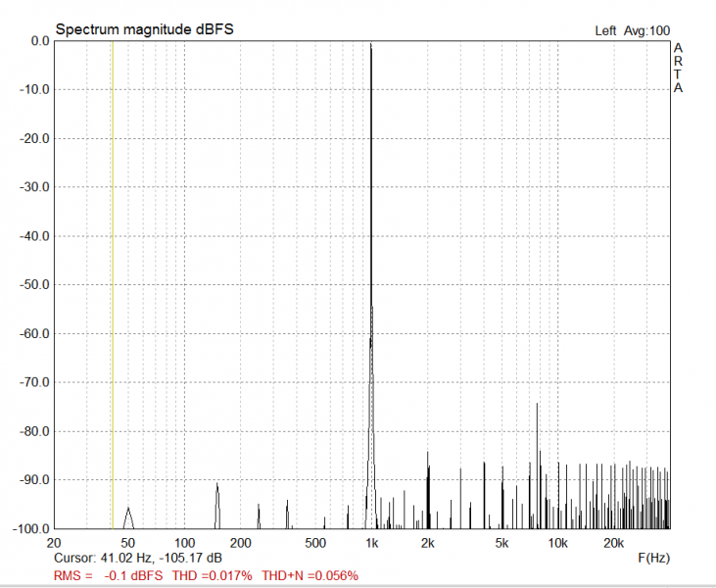Click the 1 kHz fundamental peak

(371, 285)
